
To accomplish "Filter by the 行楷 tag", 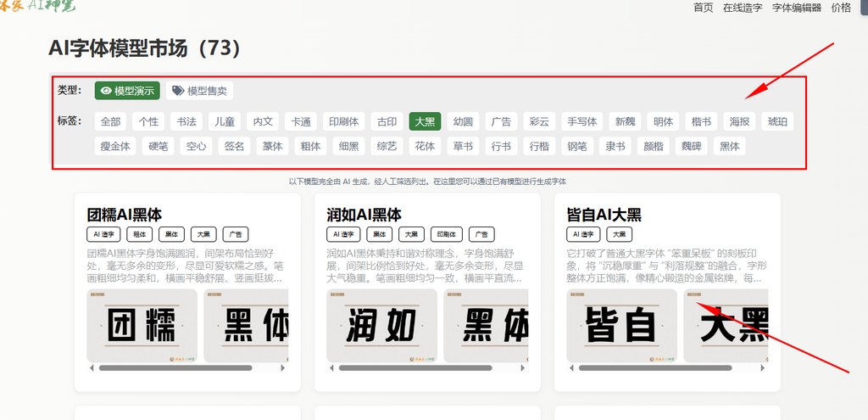I will tap(539, 146).
